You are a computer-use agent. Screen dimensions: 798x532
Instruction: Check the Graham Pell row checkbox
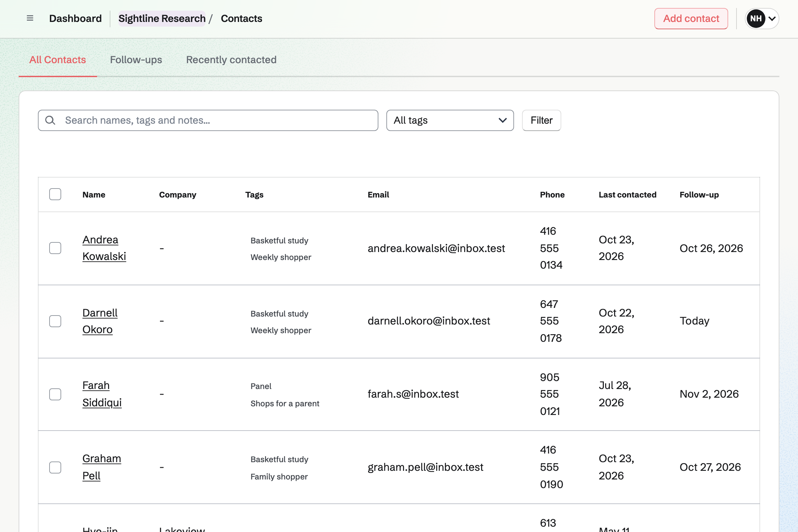pos(55,467)
